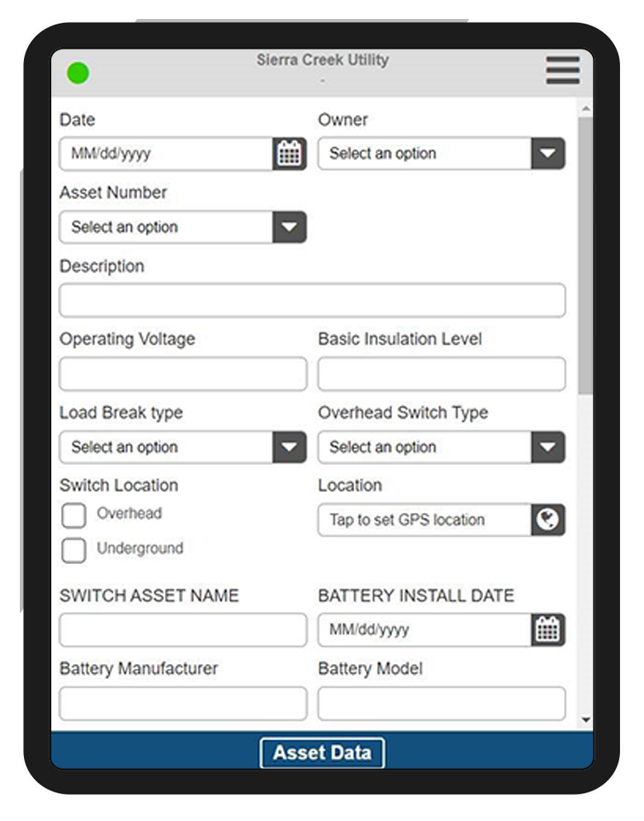Click the scrollbar down arrow
Image resolution: width=644 pixels, height=821 pixels.
[586, 720]
